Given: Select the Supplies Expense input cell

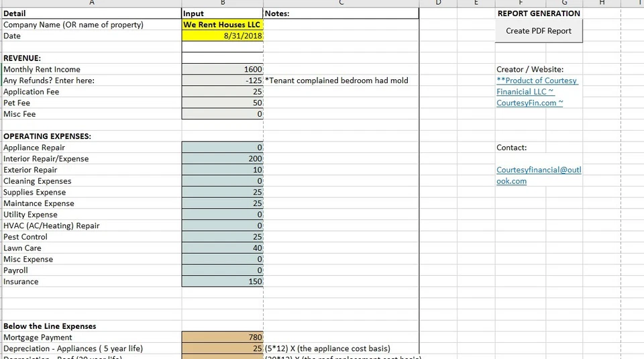Looking at the screenshot, I should [222, 192].
